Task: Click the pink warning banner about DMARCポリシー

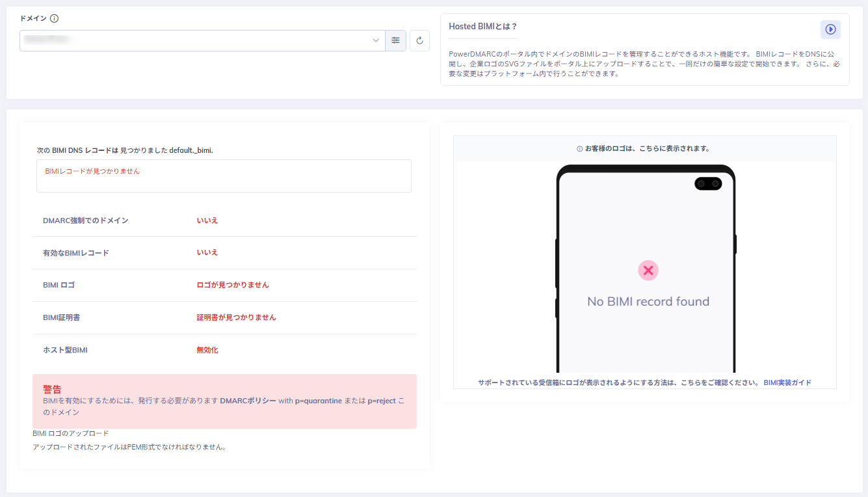Action: (224, 401)
